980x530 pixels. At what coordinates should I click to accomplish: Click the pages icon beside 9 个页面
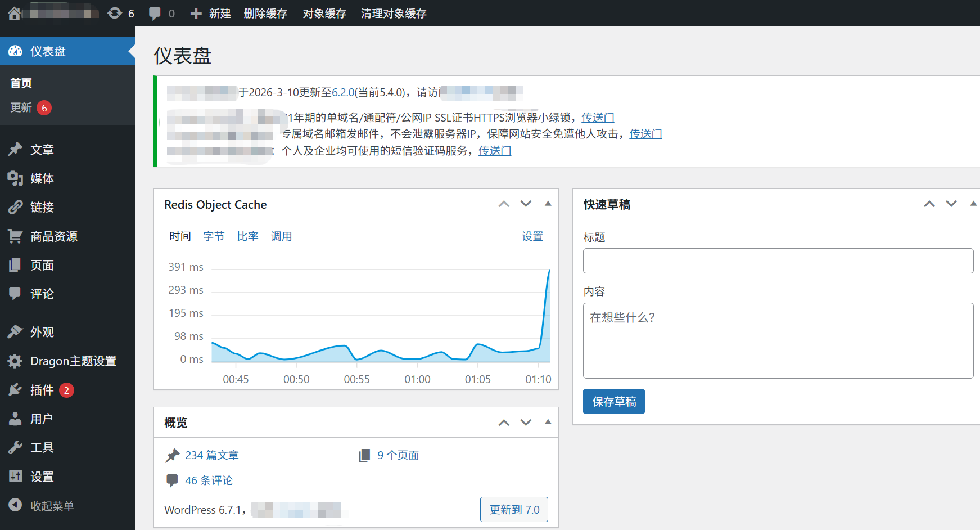pyautogui.click(x=364, y=455)
